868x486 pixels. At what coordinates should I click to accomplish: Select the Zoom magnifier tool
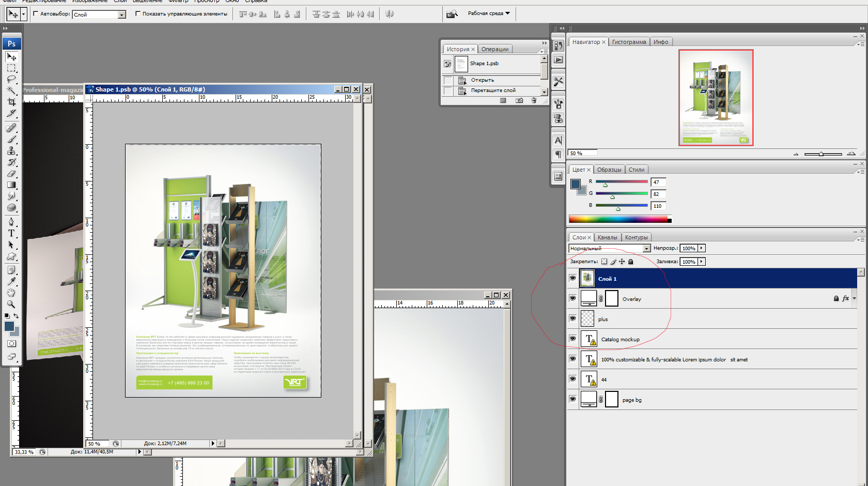coord(11,304)
